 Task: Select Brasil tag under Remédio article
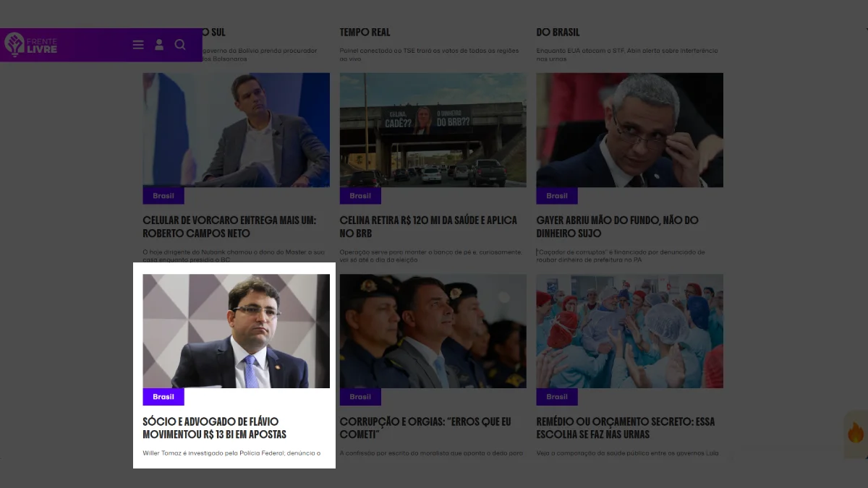557,397
